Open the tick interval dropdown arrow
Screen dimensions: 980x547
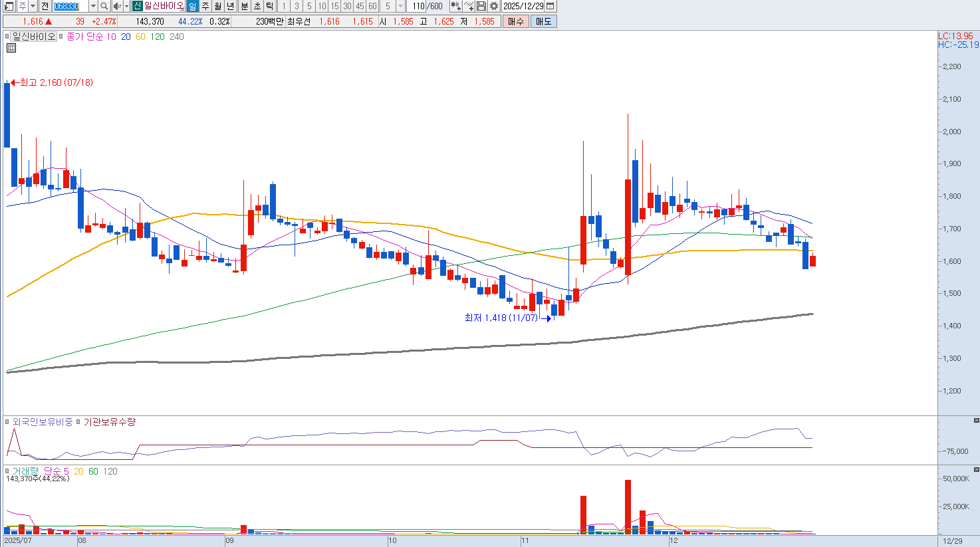click(400, 6)
